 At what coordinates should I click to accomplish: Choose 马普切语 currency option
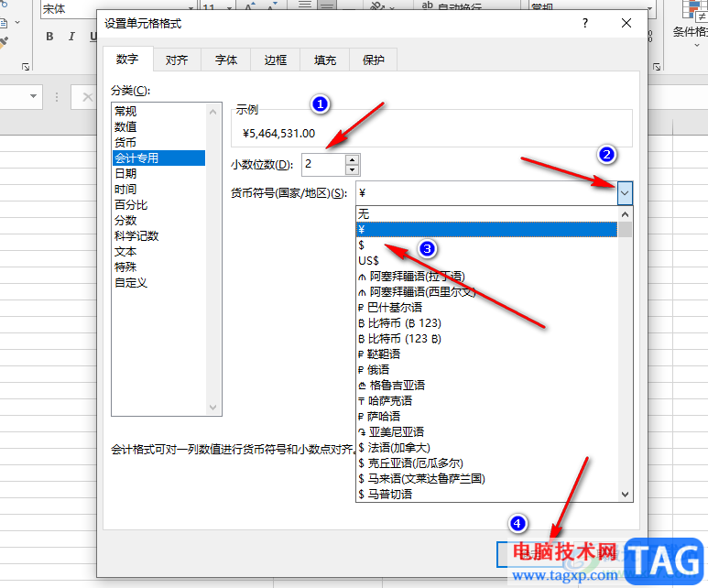click(x=486, y=494)
